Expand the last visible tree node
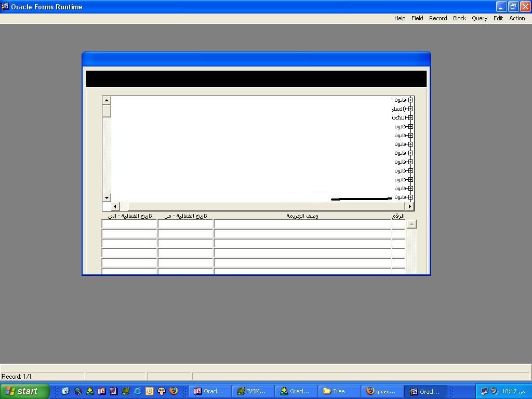 [x=410, y=197]
